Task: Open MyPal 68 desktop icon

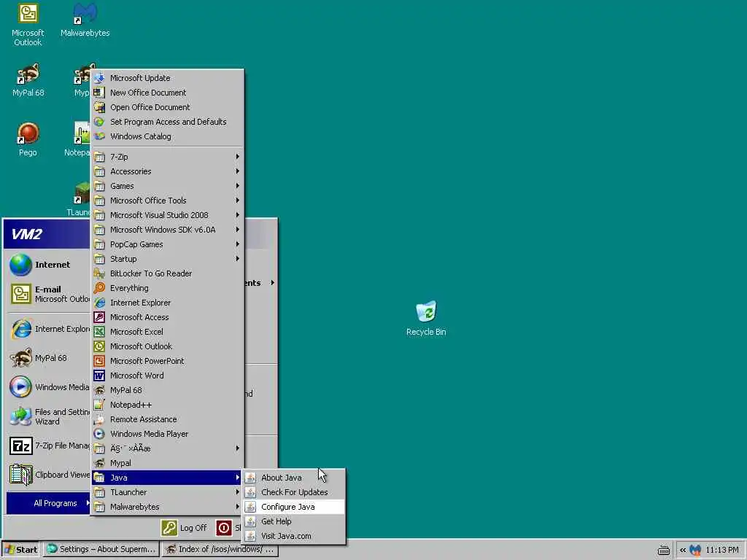Action: 28,79
